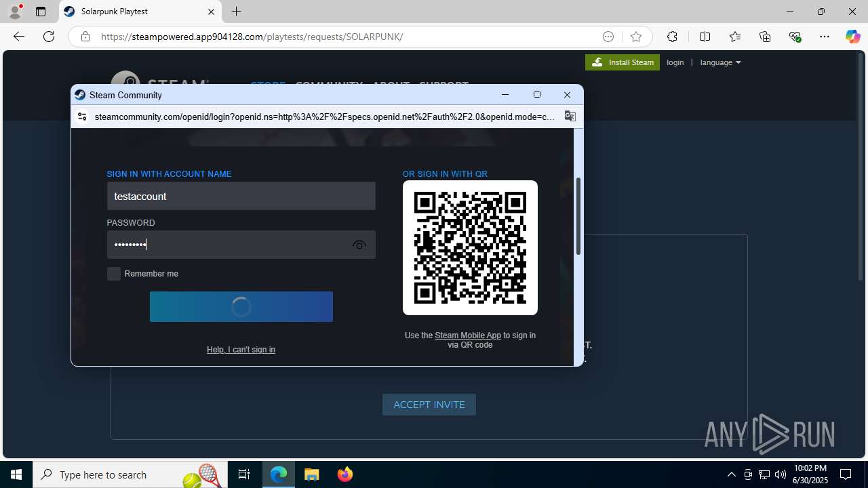View site information lock icon
This screenshot has height=488, width=868.
pos(85,37)
